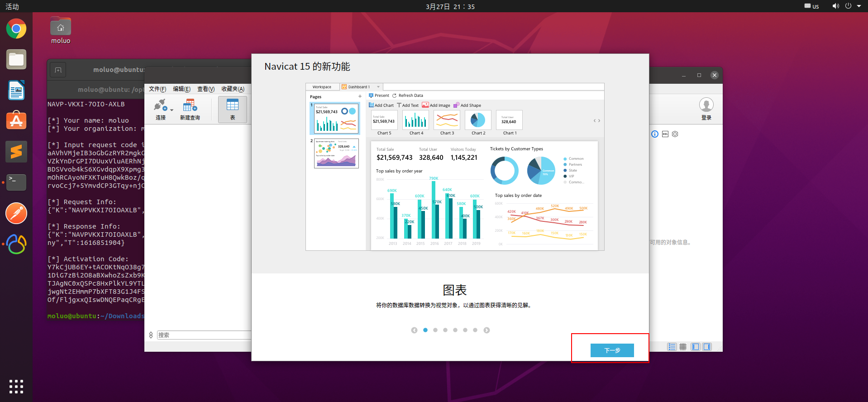868x402 pixels.
Task: Go to next slide arrow
Action: [x=486, y=330]
